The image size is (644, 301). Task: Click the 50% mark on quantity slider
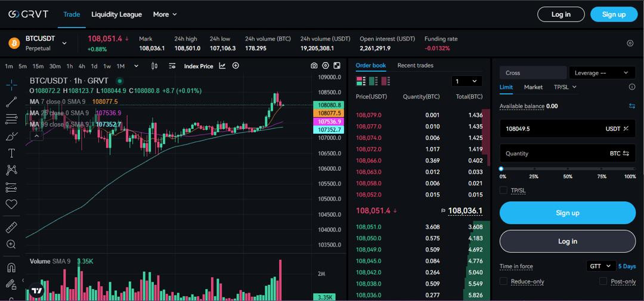click(568, 169)
